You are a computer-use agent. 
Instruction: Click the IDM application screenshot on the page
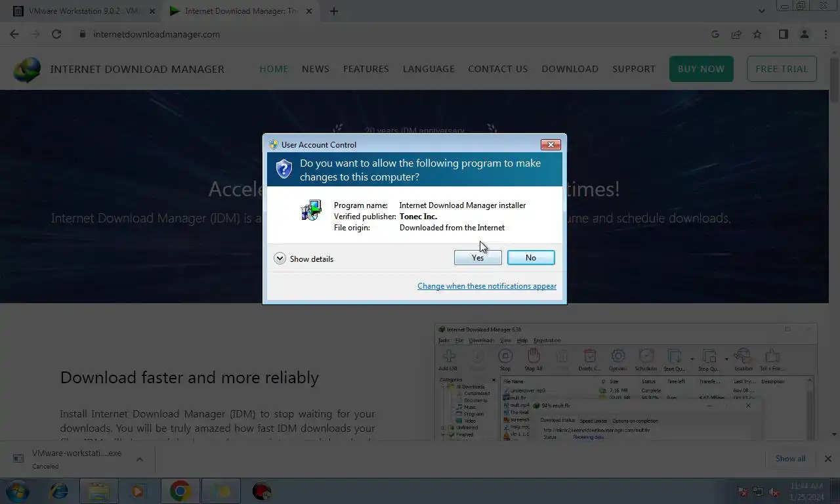pos(625,381)
